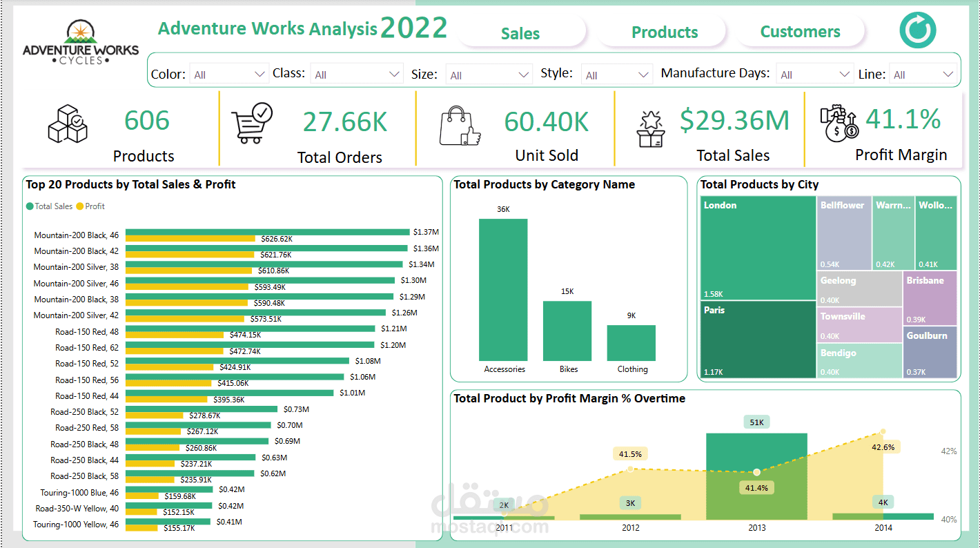
Task: Select the Bikes 15K column
Action: [x=567, y=331]
